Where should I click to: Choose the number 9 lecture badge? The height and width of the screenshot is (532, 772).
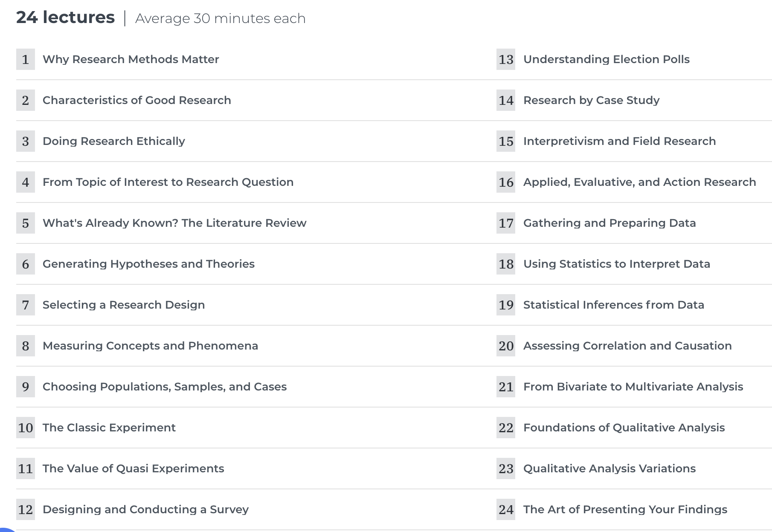point(26,387)
